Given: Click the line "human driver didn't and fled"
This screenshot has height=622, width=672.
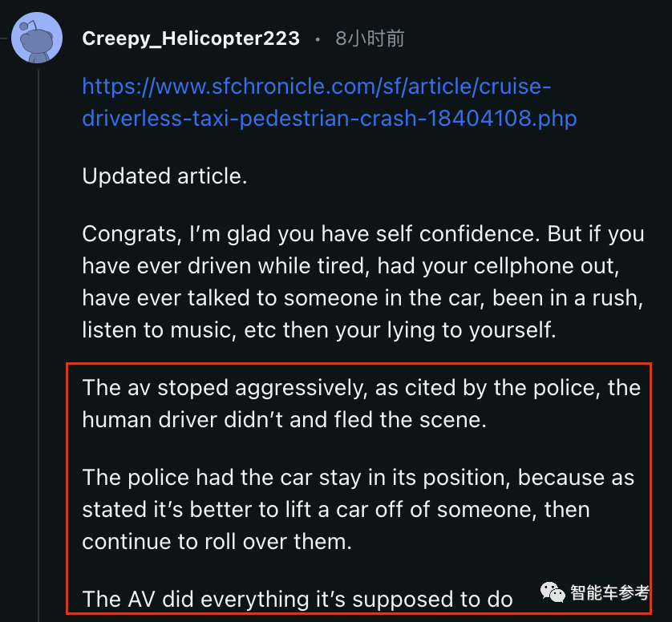Looking at the screenshot, I should pos(284,420).
